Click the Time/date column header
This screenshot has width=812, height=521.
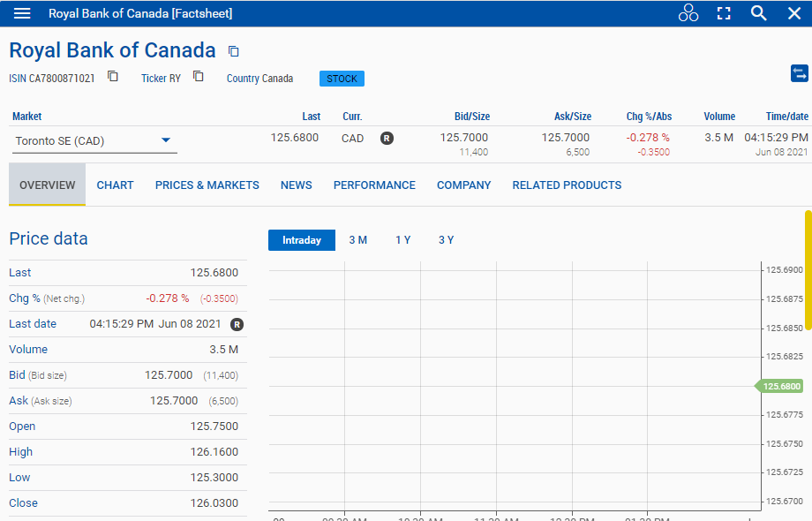click(x=787, y=117)
